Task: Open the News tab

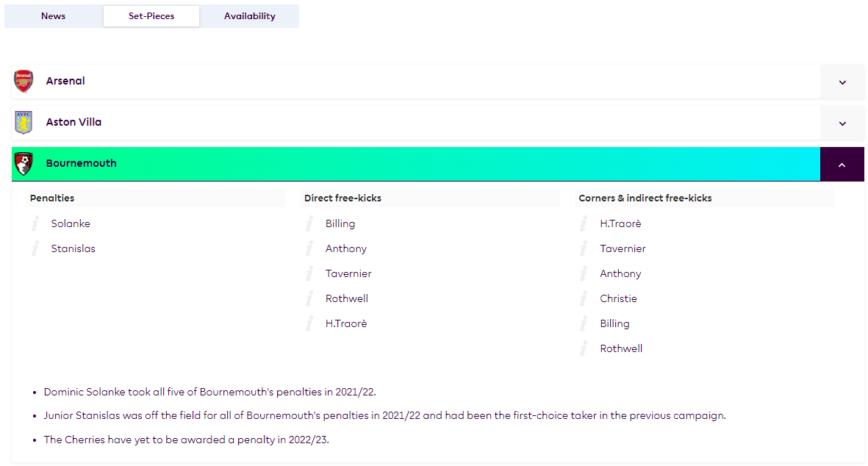Action: (x=53, y=16)
